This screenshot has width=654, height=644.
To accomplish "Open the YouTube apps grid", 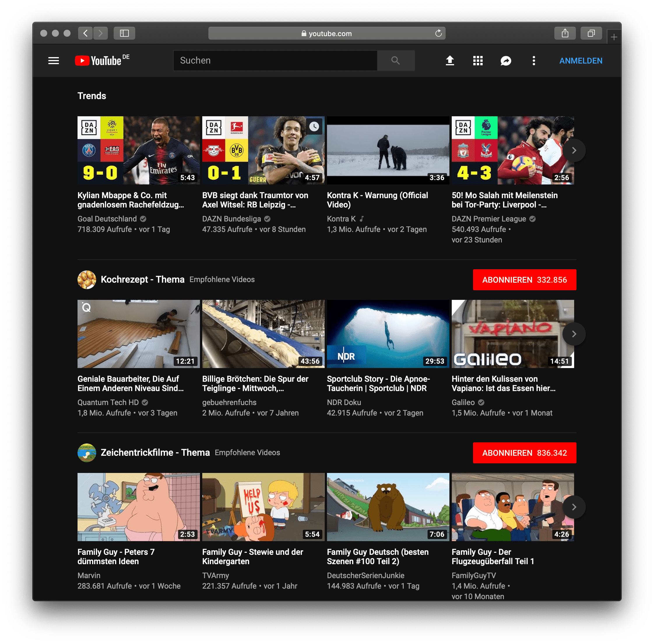I will click(x=477, y=61).
